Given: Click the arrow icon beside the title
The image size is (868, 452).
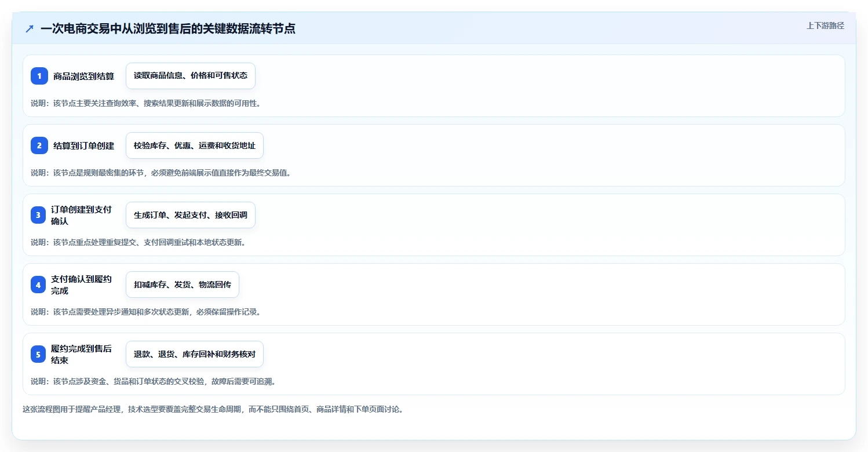Looking at the screenshot, I should 30,28.
